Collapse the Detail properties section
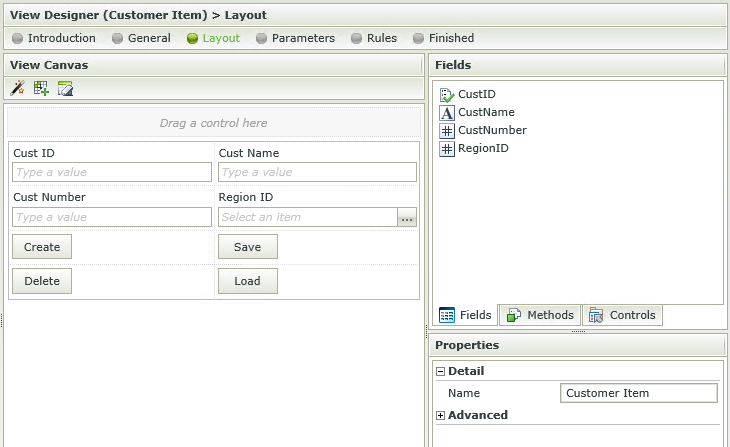This screenshot has height=447, width=730. pos(440,371)
